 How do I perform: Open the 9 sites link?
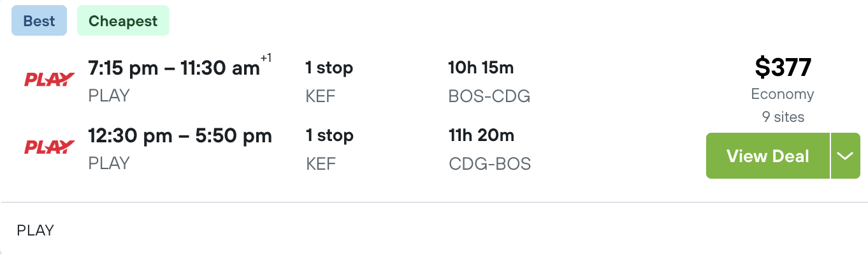click(783, 117)
